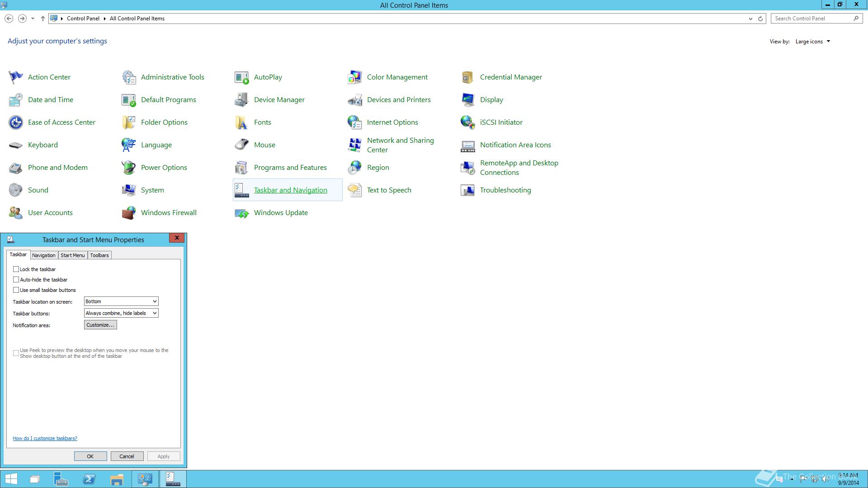Open the Region link

pos(378,168)
